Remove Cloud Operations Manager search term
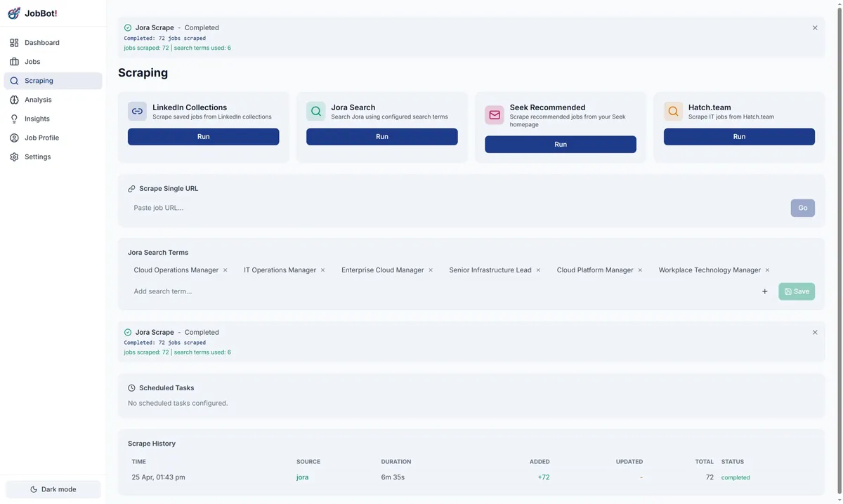This screenshot has width=843, height=504. click(x=226, y=270)
